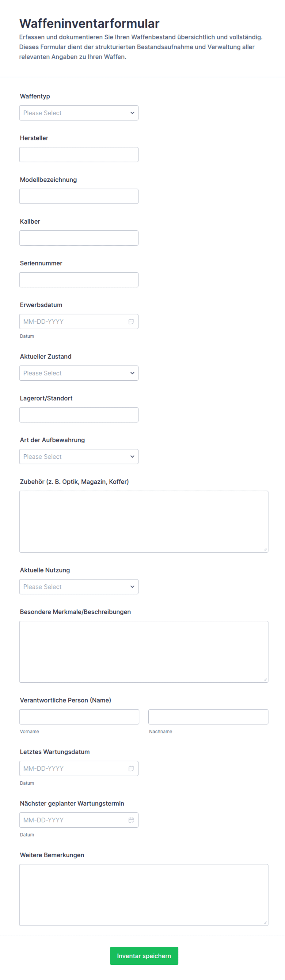Screen dimensions: 285x980
Task: Click the Seriennummer input field
Action: coord(79,280)
